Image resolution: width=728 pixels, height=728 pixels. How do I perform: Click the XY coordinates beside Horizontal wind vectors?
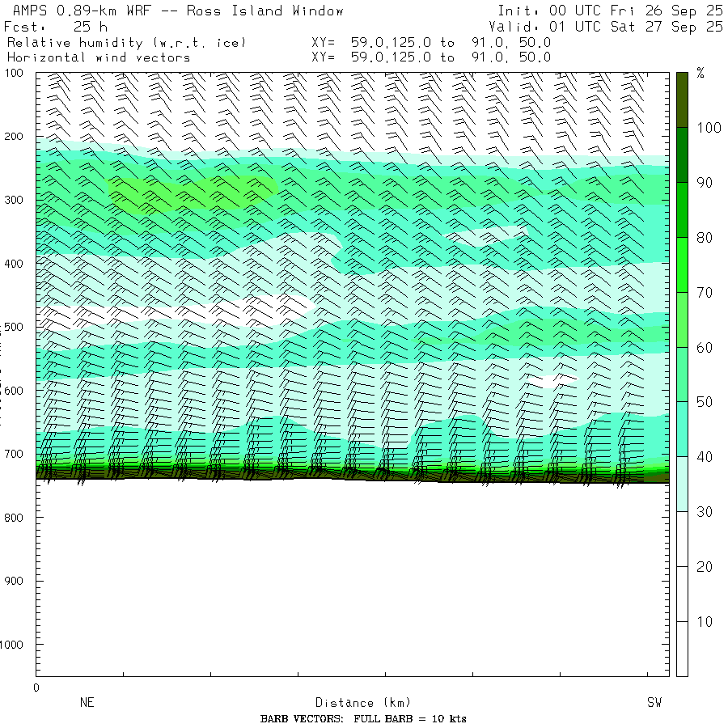[431, 57]
